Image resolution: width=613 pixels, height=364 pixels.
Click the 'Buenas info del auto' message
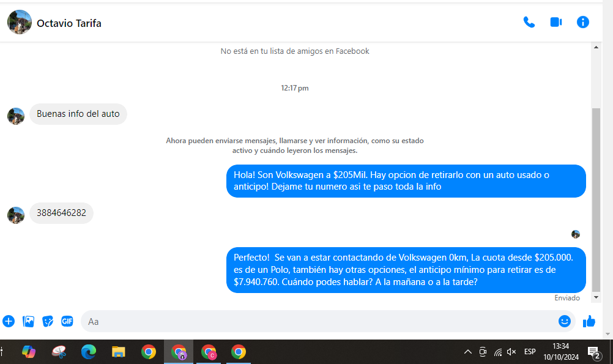pyautogui.click(x=78, y=114)
